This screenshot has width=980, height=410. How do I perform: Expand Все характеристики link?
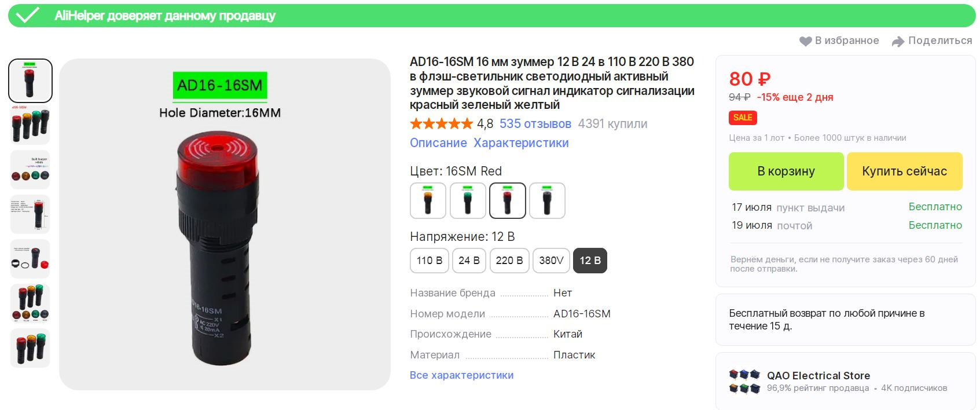(x=461, y=375)
